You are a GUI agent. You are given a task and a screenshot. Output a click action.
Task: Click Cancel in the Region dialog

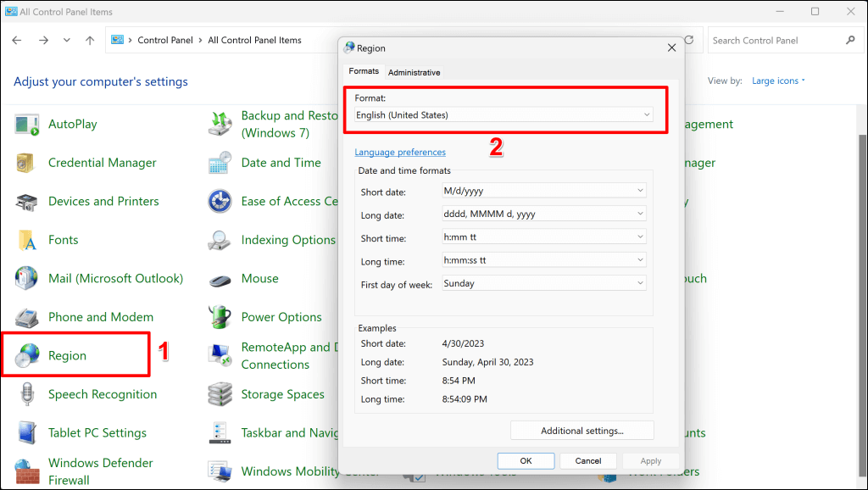pyautogui.click(x=588, y=460)
